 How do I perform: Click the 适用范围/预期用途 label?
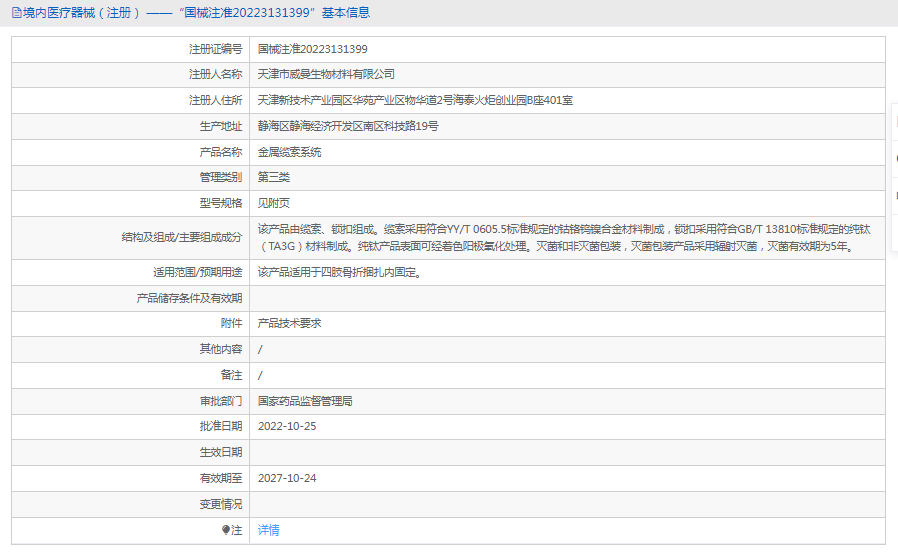coord(198,272)
